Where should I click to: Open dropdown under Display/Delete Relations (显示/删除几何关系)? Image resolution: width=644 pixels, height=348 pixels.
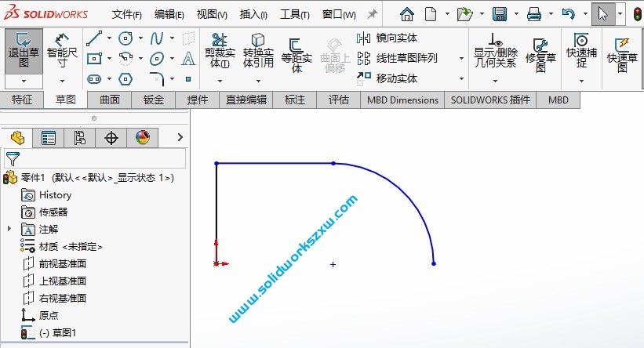pyautogui.click(x=495, y=82)
